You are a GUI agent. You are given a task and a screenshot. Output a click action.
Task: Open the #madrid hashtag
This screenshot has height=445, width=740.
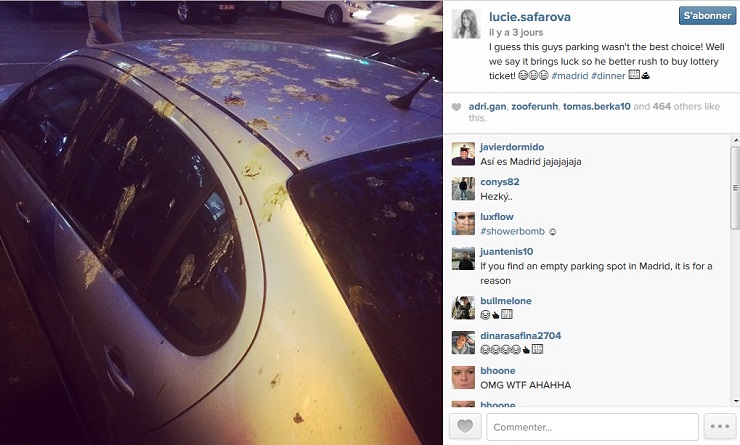coord(570,76)
